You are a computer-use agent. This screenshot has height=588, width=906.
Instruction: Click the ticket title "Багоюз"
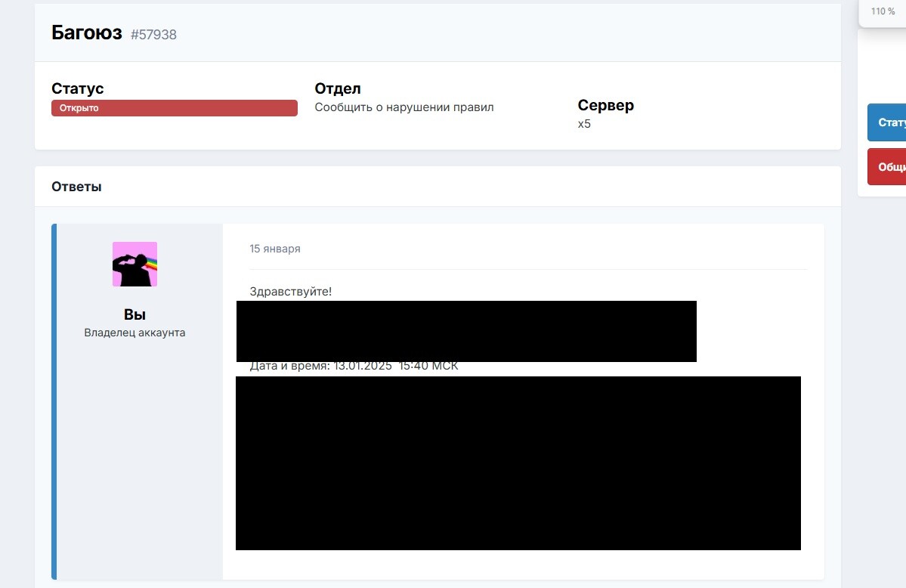86,32
